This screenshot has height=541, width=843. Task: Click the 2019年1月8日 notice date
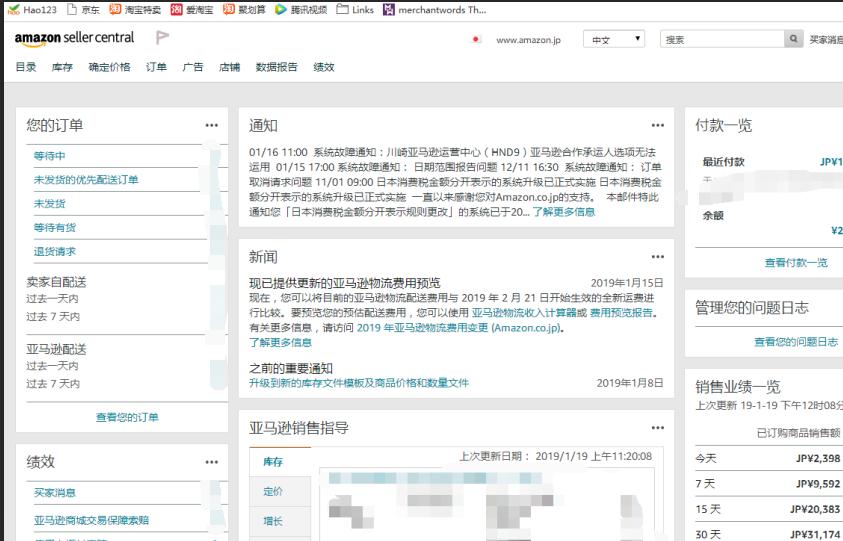630,383
